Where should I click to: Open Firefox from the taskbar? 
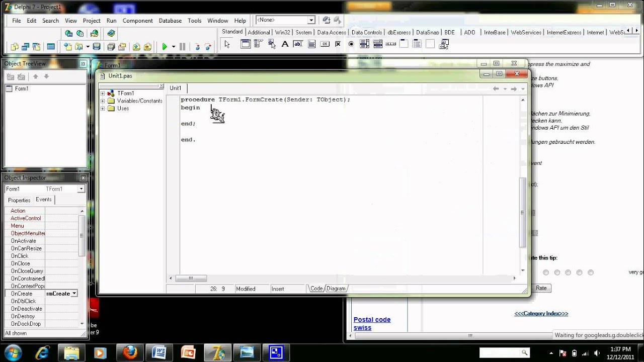[x=130, y=352]
